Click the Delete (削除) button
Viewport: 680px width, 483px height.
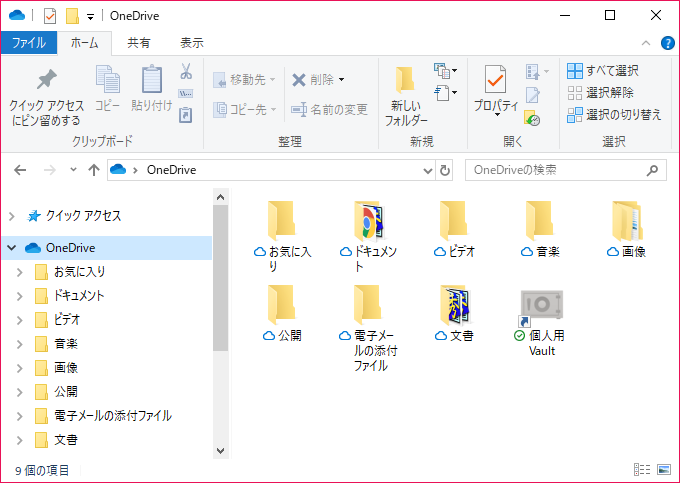(x=318, y=80)
